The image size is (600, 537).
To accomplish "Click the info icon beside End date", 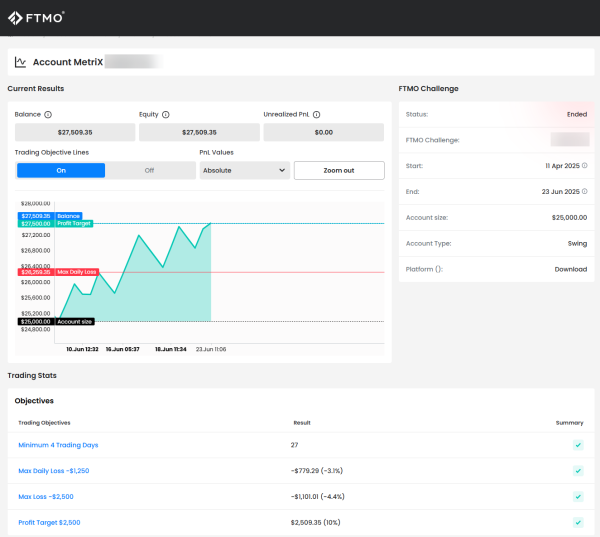I will (x=585, y=191).
